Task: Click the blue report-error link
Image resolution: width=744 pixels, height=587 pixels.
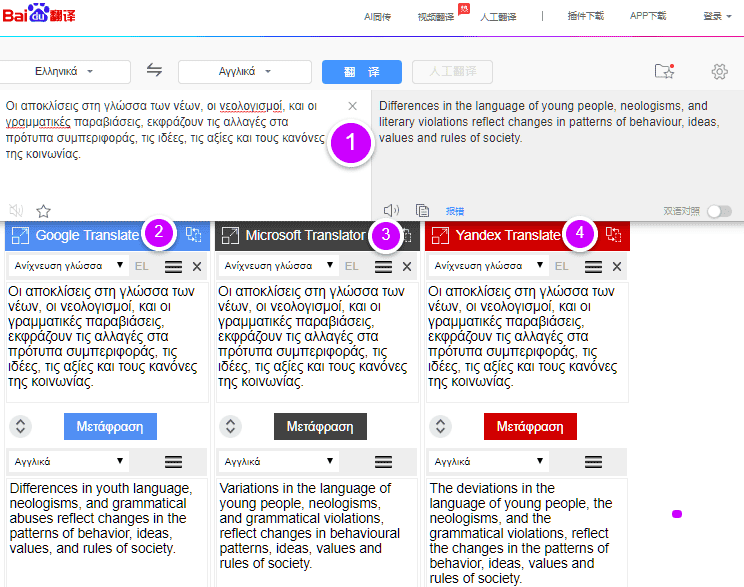Action: click(455, 211)
